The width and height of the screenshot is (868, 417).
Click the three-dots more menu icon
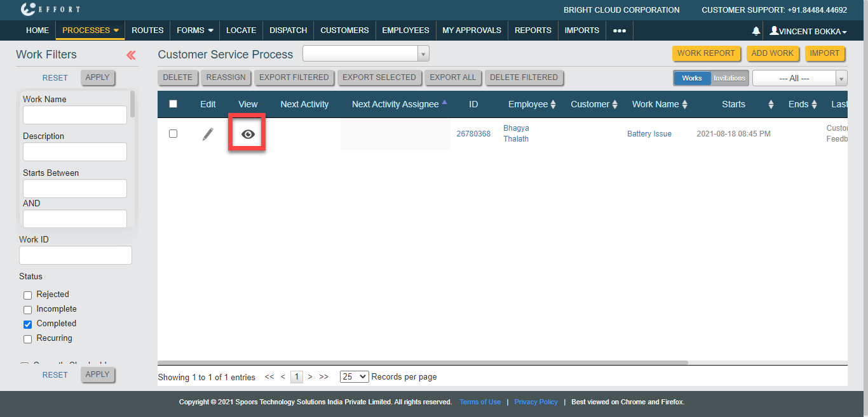[x=620, y=30]
